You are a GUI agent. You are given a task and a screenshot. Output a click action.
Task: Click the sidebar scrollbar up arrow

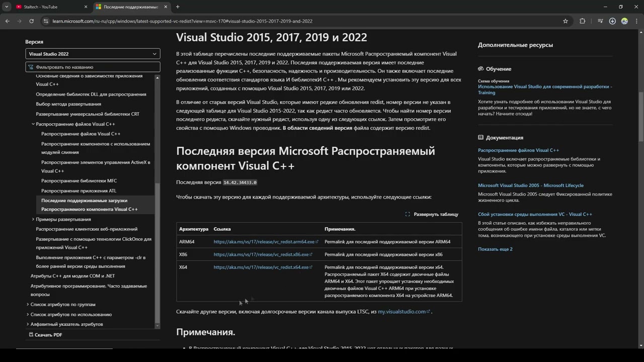(157, 77)
